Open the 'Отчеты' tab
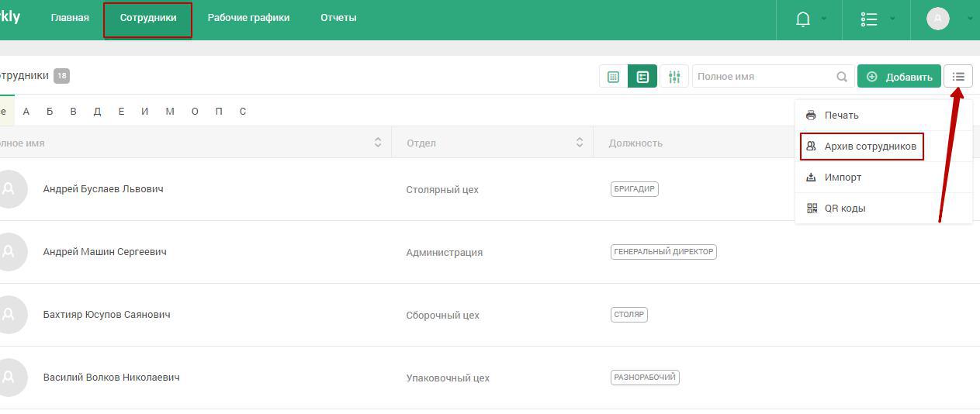 click(338, 18)
